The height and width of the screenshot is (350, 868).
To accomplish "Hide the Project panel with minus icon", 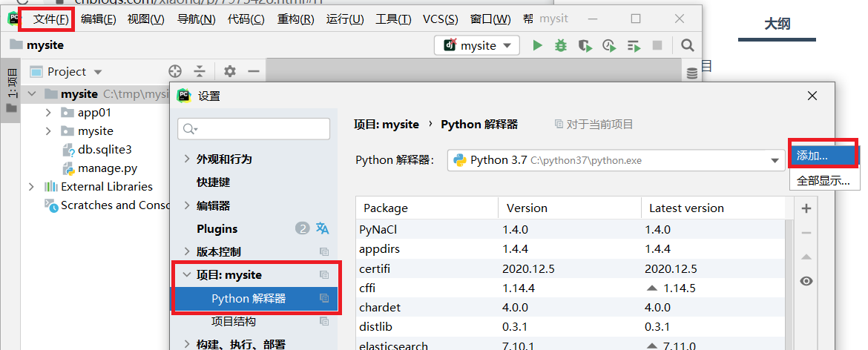I will (254, 71).
